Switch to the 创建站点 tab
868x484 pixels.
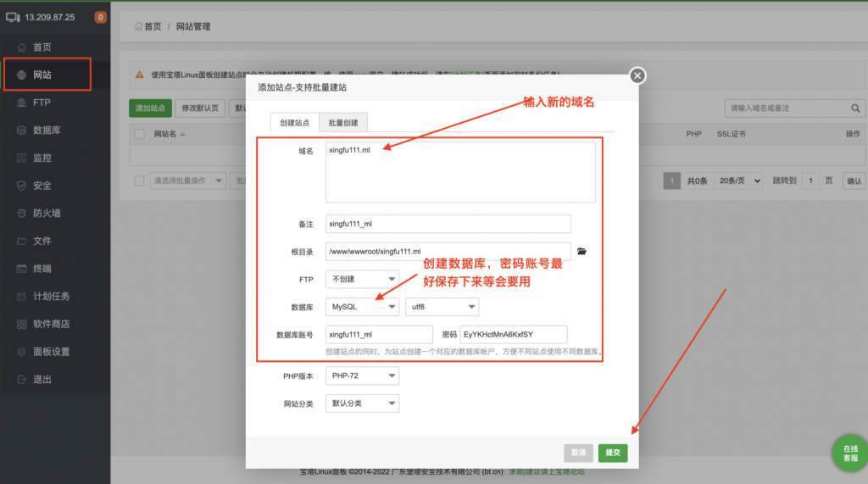294,122
